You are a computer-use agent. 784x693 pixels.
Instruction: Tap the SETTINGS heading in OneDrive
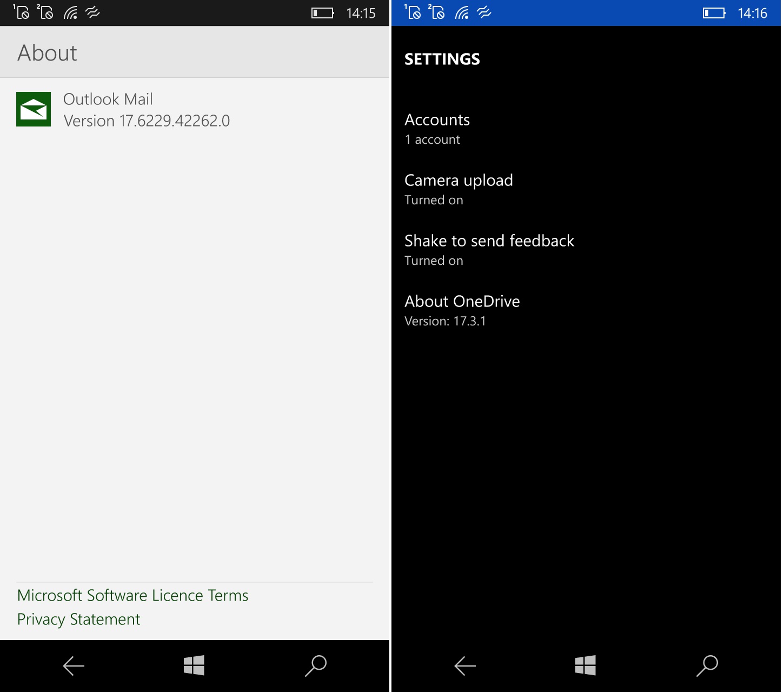(442, 59)
